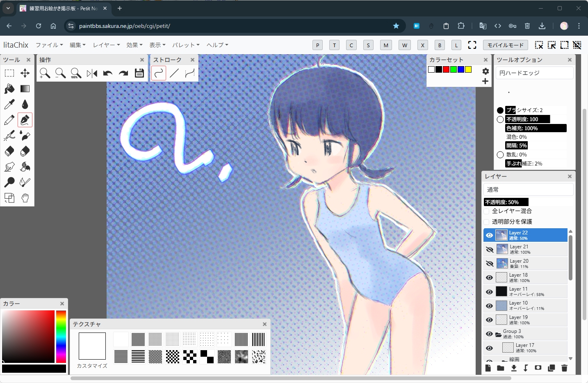Hide Layer 18 using its eye icon

pos(489,278)
